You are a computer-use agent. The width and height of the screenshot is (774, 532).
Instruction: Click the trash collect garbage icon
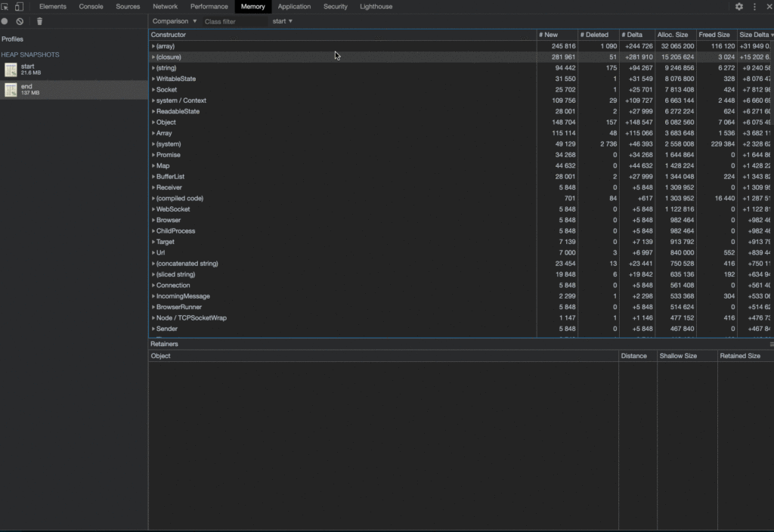coord(39,22)
